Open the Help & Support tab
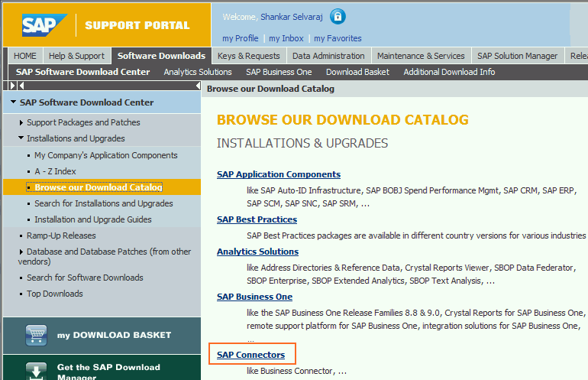Viewport: 588px width, 380px height. coord(76,56)
